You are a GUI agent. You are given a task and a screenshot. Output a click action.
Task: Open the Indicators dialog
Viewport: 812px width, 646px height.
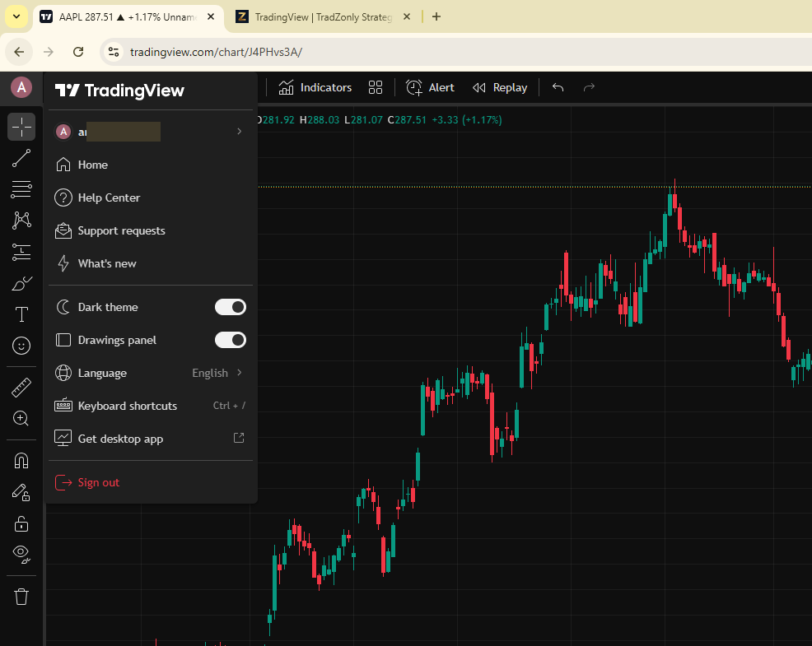point(315,87)
